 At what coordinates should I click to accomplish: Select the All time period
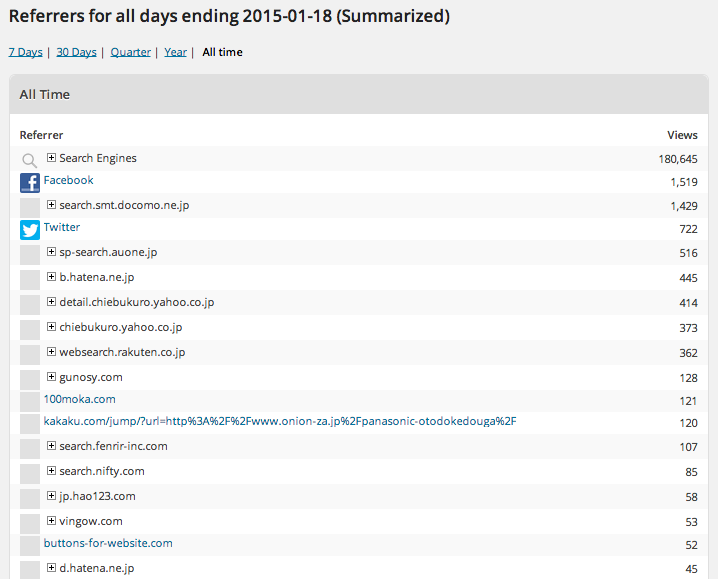[x=223, y=52]
